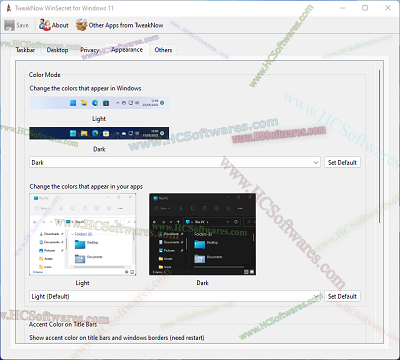The width and height of the screenshot is (400, 360).
Task: Switch to the Desktop tab
Action: pos(57,50)
